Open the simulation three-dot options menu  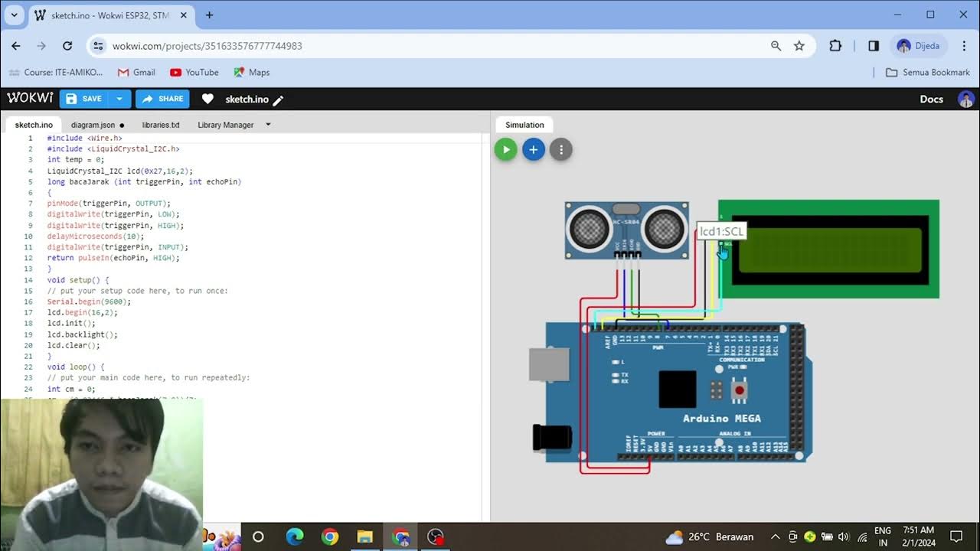tap(561, 149)
